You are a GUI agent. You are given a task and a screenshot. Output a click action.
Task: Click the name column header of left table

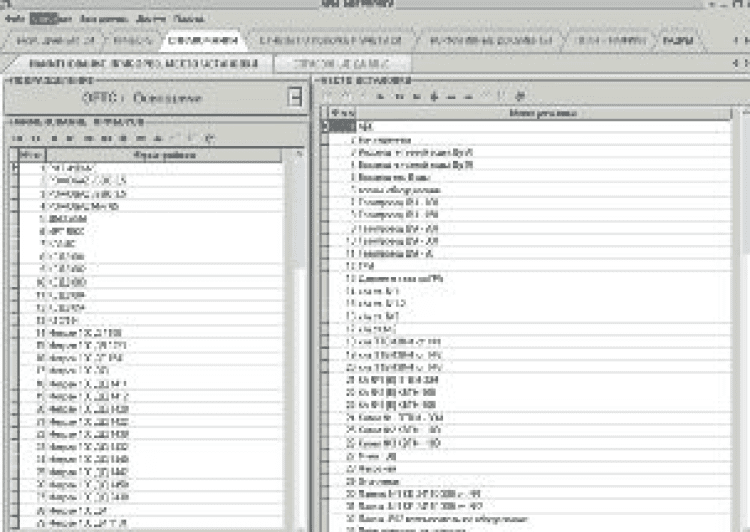coord(164,155)
